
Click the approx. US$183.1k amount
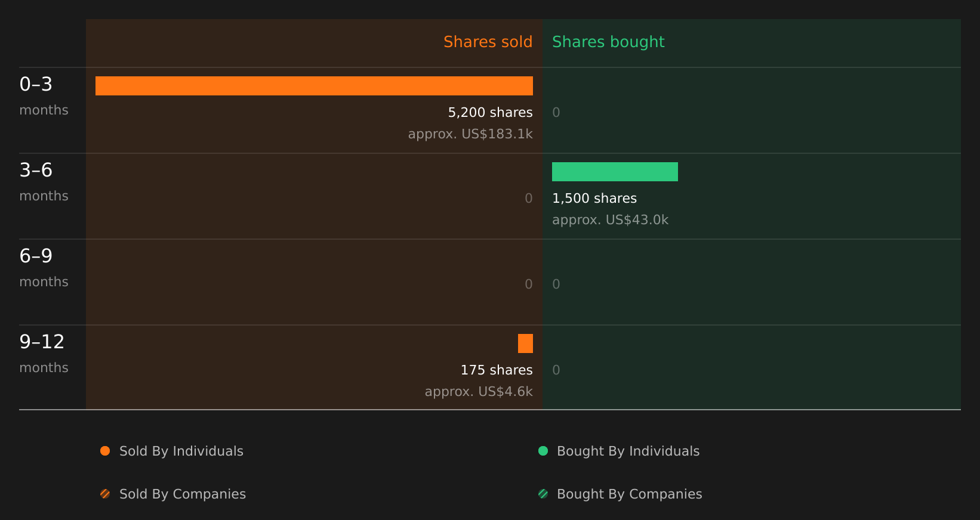click(470, 134)
